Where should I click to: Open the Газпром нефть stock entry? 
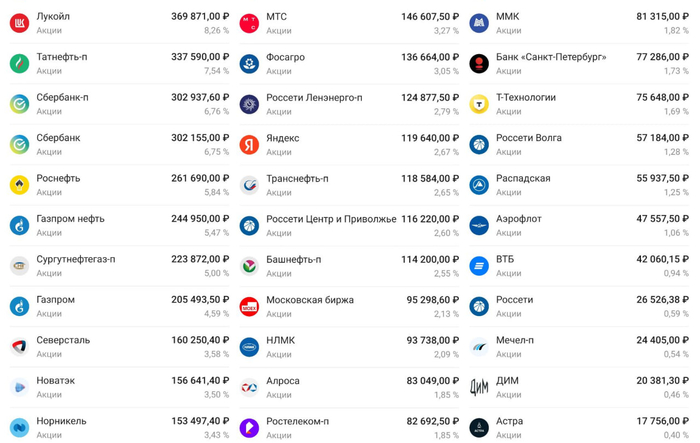[x=119, y=226]
